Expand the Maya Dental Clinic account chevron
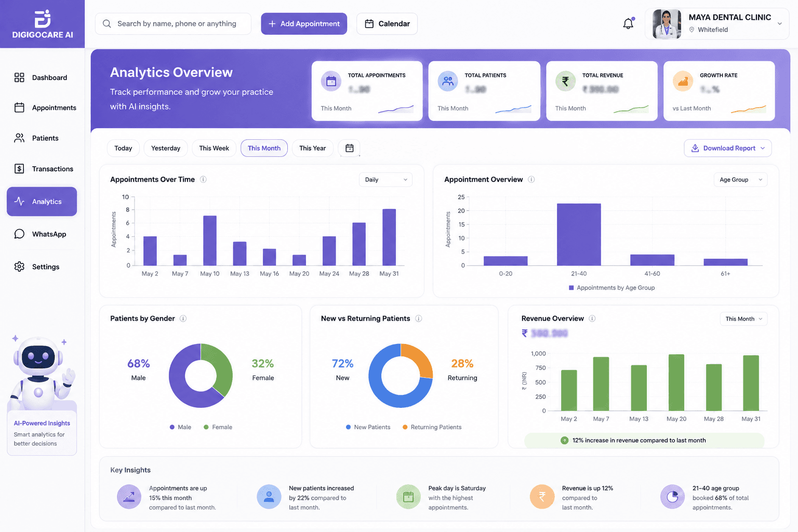Viewport: 798px width, 532px height. pos(779,23)
